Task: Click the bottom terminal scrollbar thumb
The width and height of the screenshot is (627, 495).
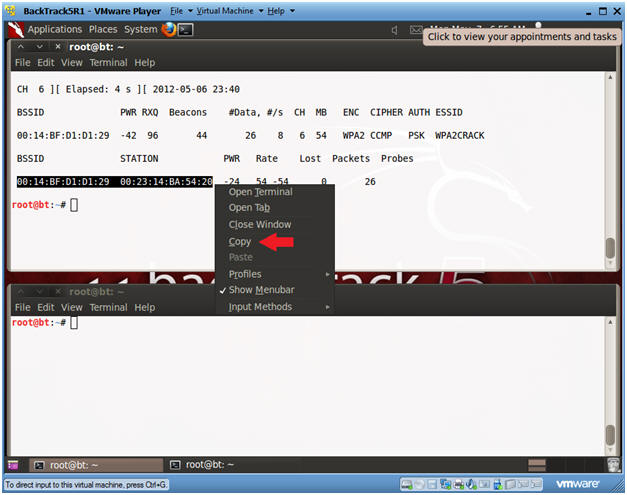Action: (610, 435)
